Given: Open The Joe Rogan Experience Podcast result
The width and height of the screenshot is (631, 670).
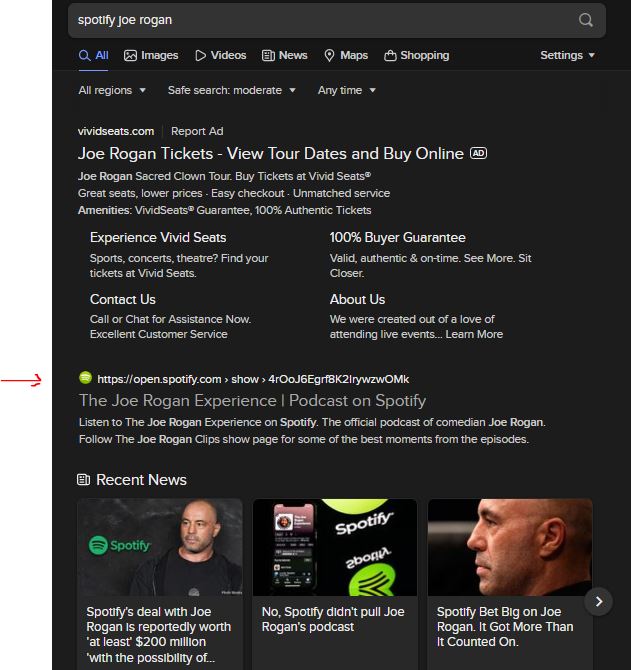Looking at the screenshot, I should pos(252,400).
